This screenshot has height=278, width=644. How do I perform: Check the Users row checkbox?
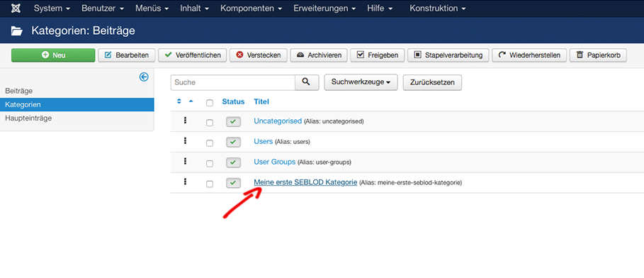click(x=210, y=143)
